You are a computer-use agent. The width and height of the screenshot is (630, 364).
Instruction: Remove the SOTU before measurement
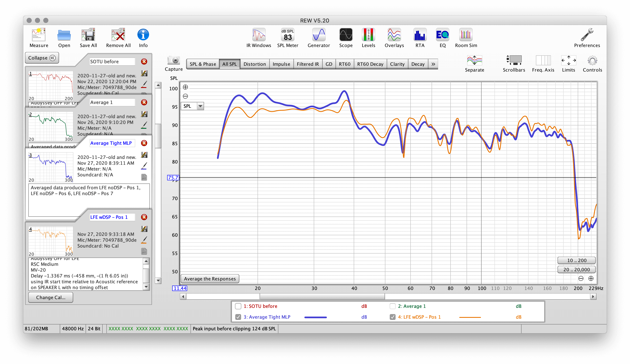pos(144,61)
